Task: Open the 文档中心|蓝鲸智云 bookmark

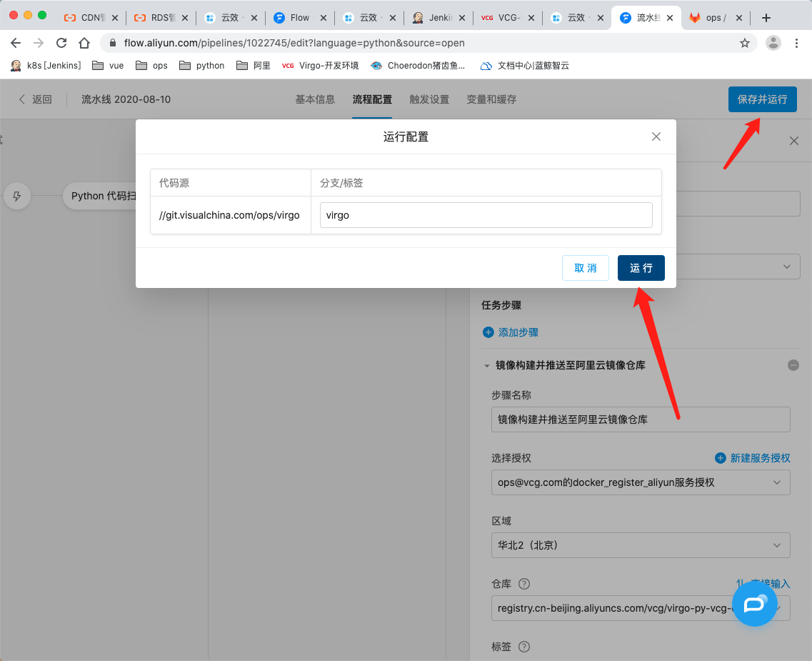Action: tap(525, 65)
